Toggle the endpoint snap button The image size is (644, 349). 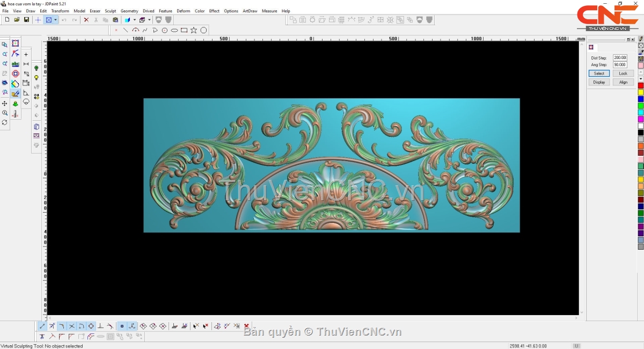(42, 326)
